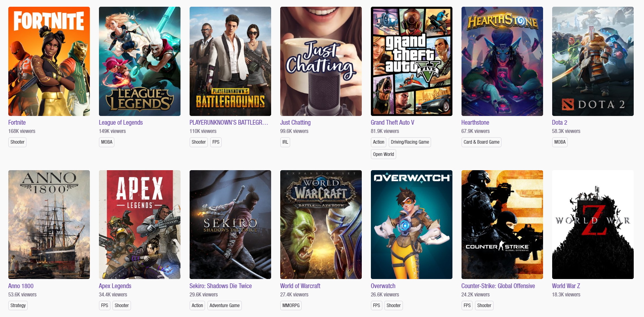This screenshot has height=317, width=644.
Task: Click the Dota 2 cover image
Action: coord(593,61)
